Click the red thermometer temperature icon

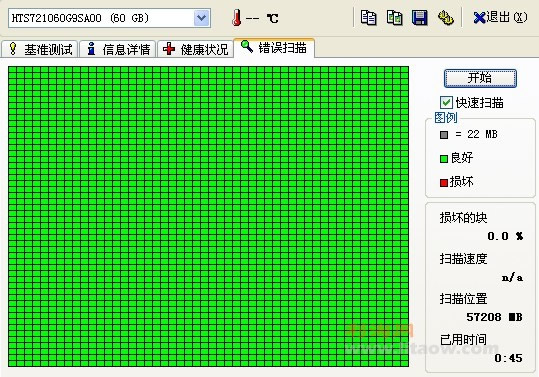[236, 18]
